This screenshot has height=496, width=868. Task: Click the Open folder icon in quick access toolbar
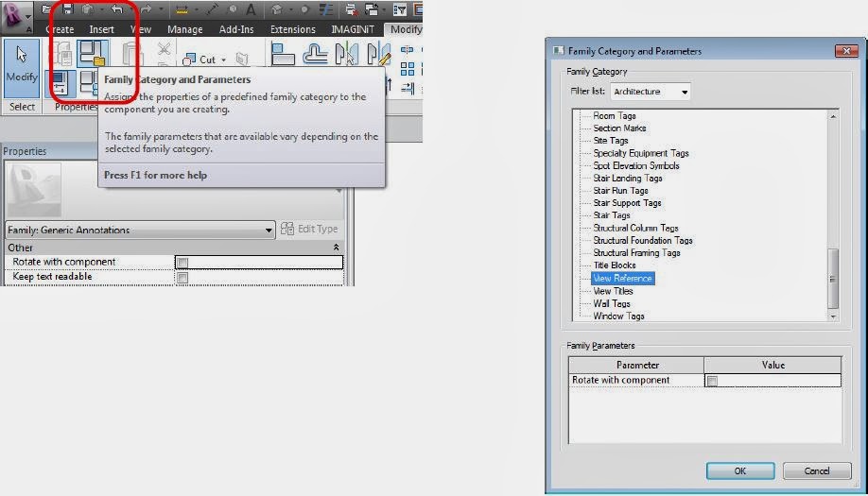(x=47, y=9)
